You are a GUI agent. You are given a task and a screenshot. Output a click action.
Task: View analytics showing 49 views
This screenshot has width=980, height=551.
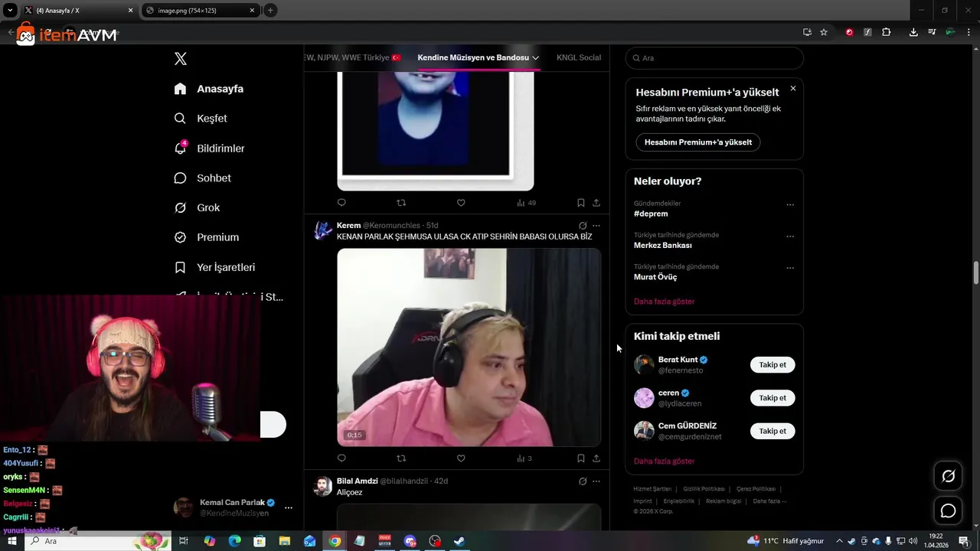click(x=527, y=203)
